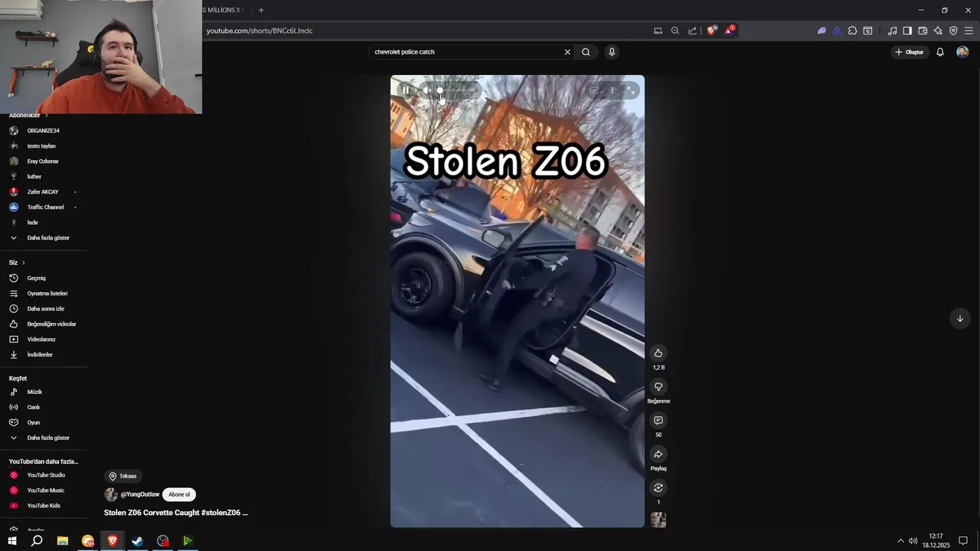This screenshot has height=551, width=980.
Task: Open the Oluştur create button
Action: coord(910,52)
